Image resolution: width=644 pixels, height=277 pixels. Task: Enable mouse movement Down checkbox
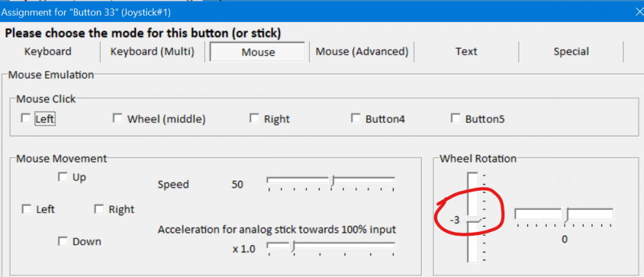click(63, 242)
